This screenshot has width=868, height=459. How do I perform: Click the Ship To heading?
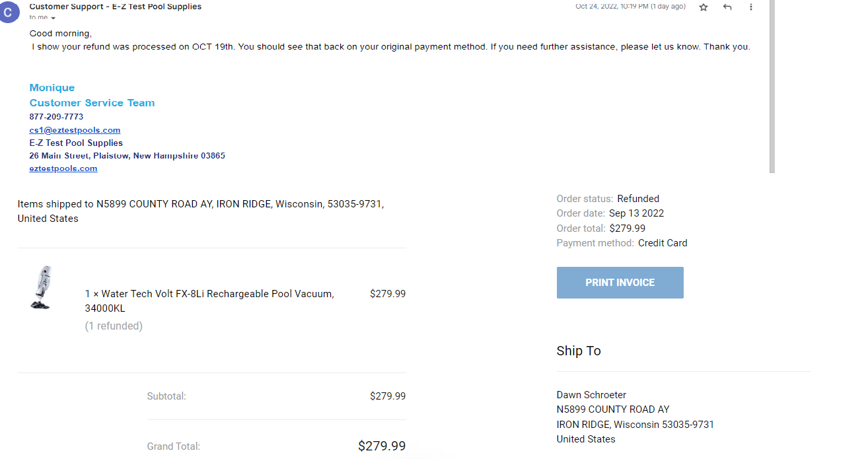(x=579, y=351)
